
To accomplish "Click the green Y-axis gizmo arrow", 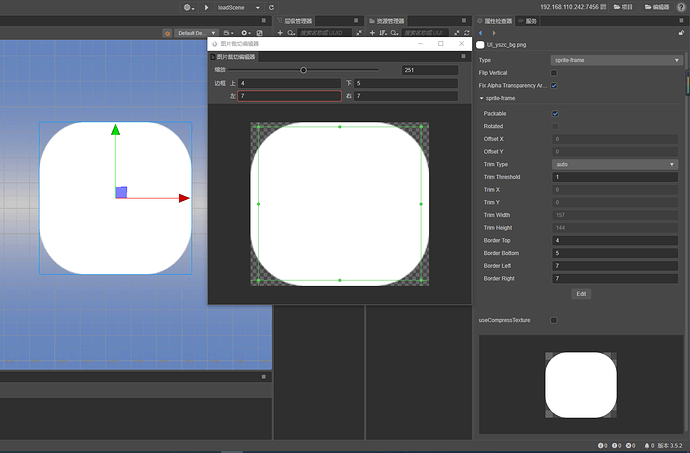I will pyautogui.click(x=115, y=131).
